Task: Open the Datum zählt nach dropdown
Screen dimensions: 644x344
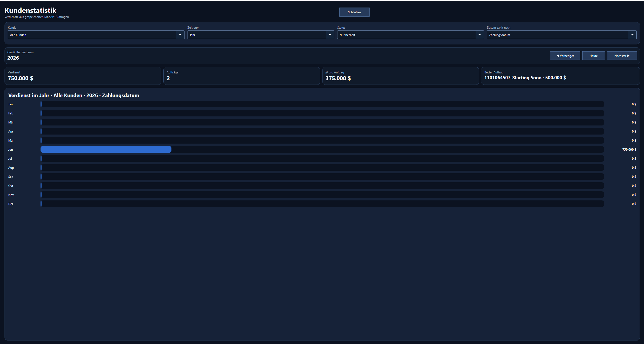Action: (562, 35)
